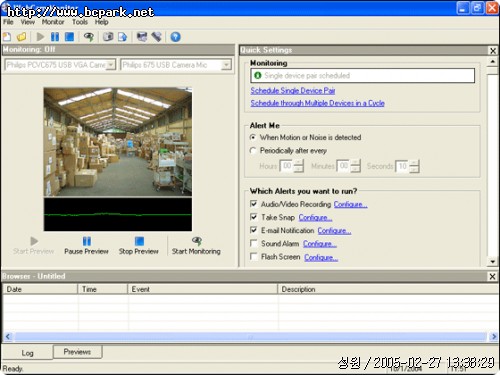Click the New file toolbar icon

pos(7,37)
